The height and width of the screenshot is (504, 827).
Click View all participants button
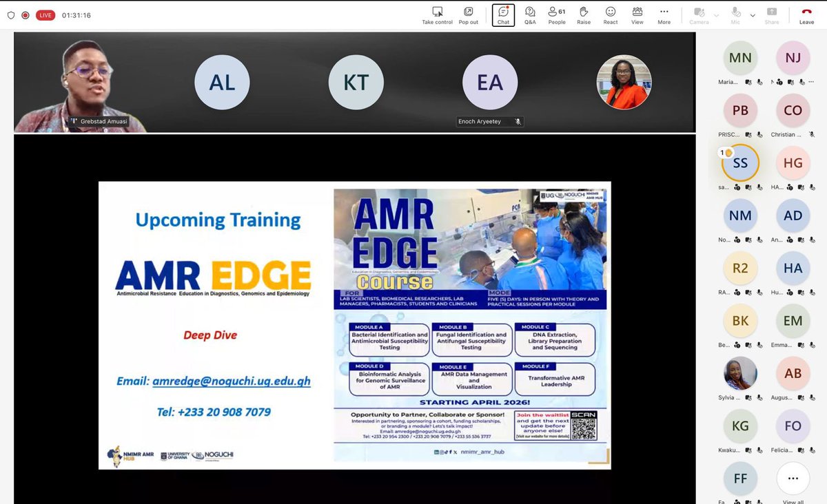793,479
